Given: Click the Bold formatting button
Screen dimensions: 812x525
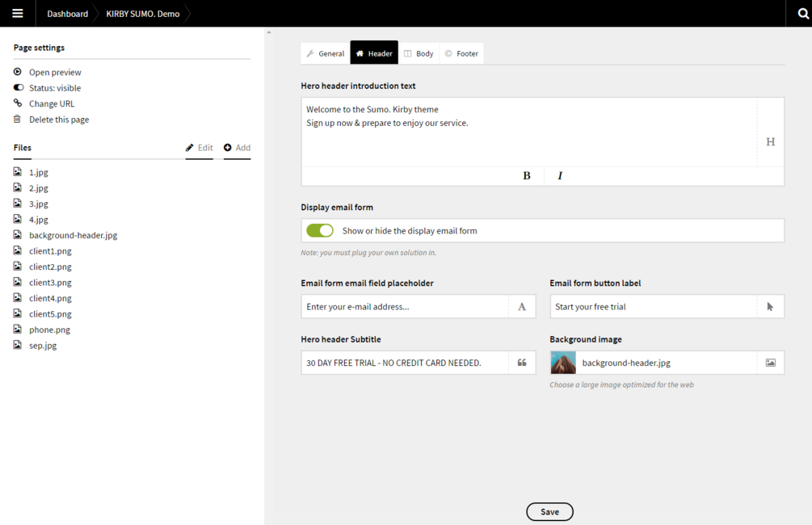Looking at the screenshot, I should pyautogui.click(x=527, y=175).
